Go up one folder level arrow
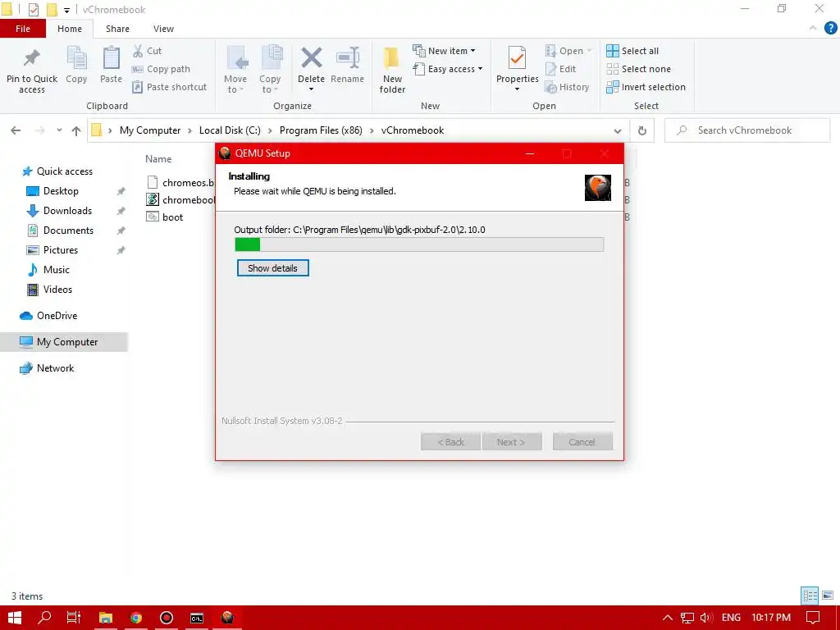 point(76,130)
